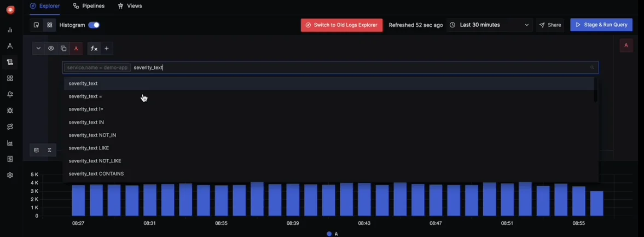Click Switch to Old Logs Explorer
644x237 pixels.
tap(342, 25)
